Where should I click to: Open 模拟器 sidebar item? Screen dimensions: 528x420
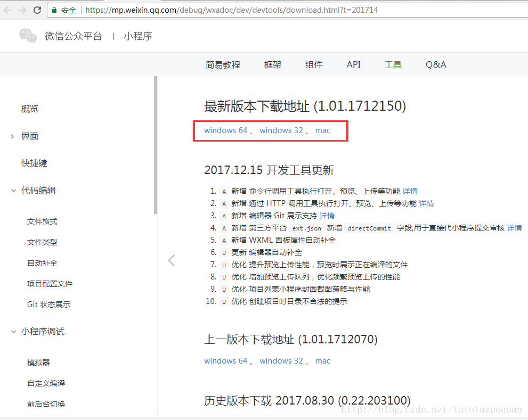[x=39, y=363]
